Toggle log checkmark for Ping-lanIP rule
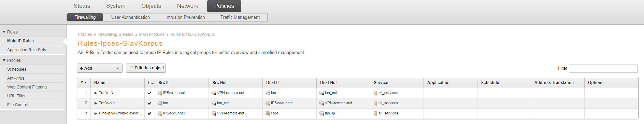This screenshot has height=124, width=644. [x=149, y=113]
